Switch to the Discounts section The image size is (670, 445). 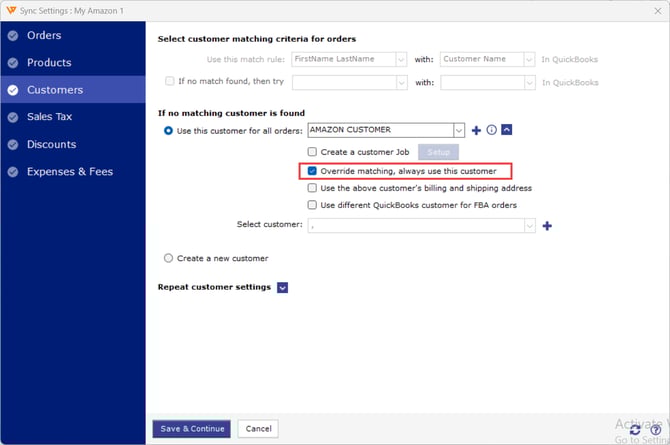[x=51, y=145]
